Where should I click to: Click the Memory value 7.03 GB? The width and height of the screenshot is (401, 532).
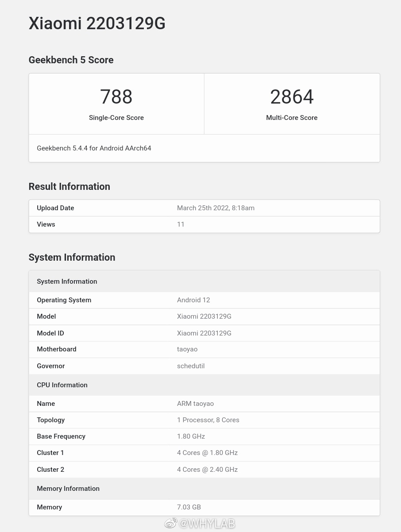click(189, 507)
